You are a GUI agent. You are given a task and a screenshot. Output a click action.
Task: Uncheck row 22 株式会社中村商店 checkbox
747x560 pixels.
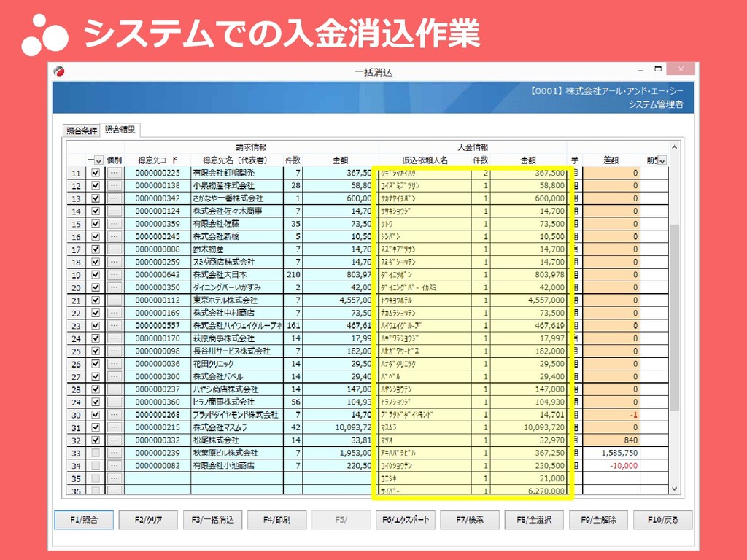[96, 313]
